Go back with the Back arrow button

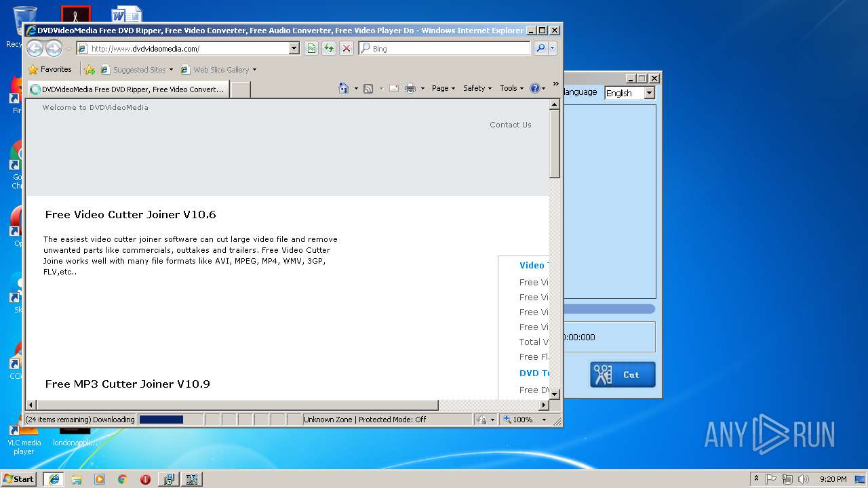coord(35,48)
